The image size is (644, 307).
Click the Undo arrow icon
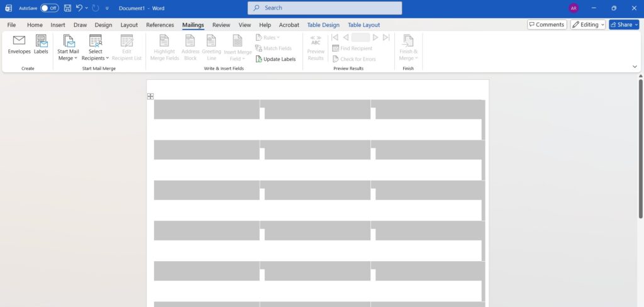click(x=79, y=8)
